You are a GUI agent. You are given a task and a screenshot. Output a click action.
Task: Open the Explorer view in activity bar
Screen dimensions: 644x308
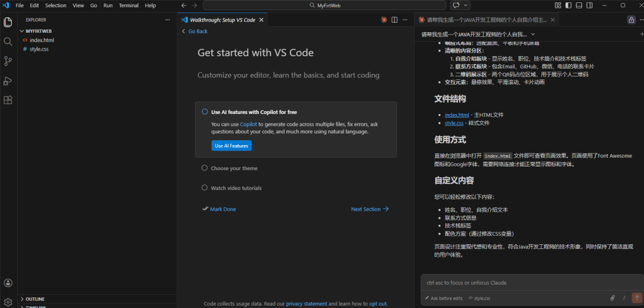point(8,22)
